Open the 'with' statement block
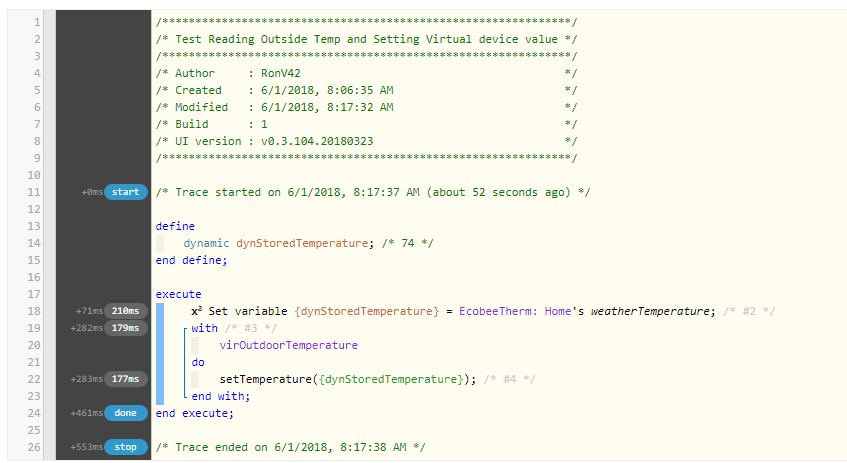The height and width of the screenshot is (463, 847). [x=204, y=328]
